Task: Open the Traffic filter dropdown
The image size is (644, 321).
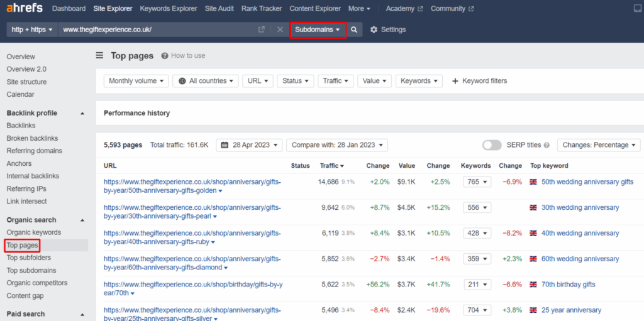Action: (x=336, y=81)
